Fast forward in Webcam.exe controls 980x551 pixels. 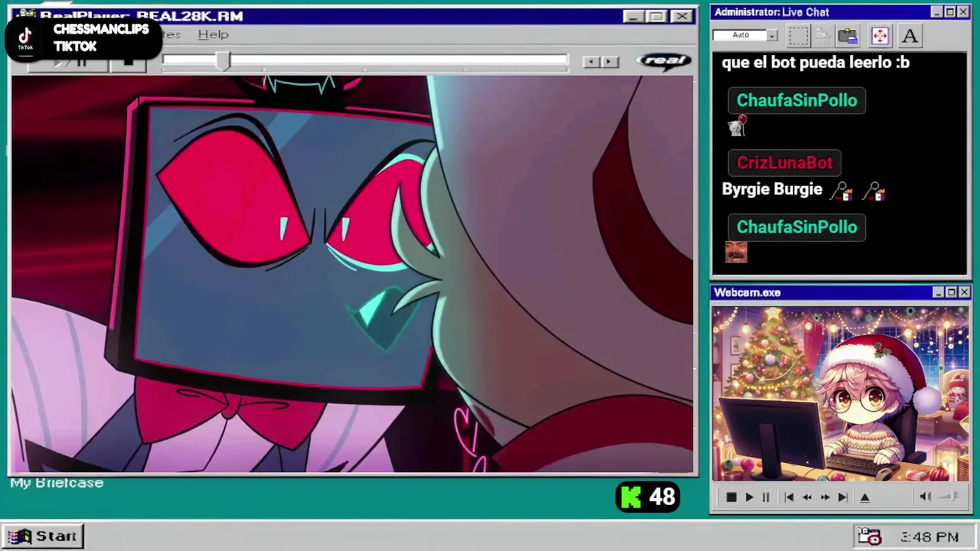(825, 497)
